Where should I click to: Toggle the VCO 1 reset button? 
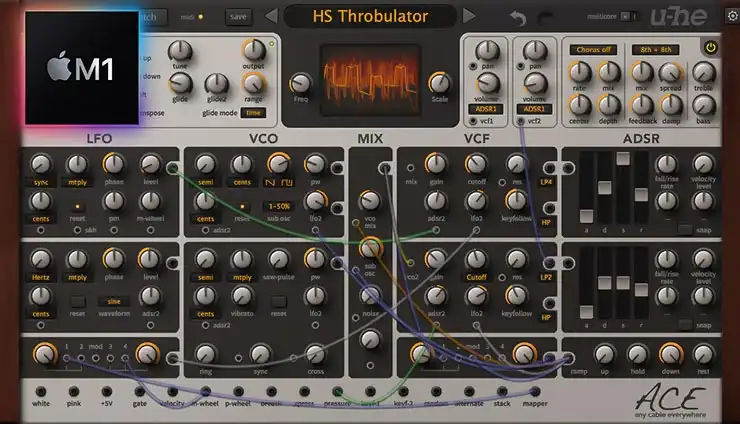point(242,206)
